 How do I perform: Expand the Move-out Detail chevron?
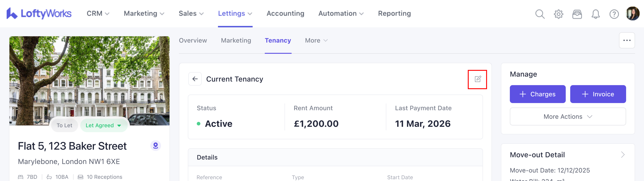click(x=623, y=155)
